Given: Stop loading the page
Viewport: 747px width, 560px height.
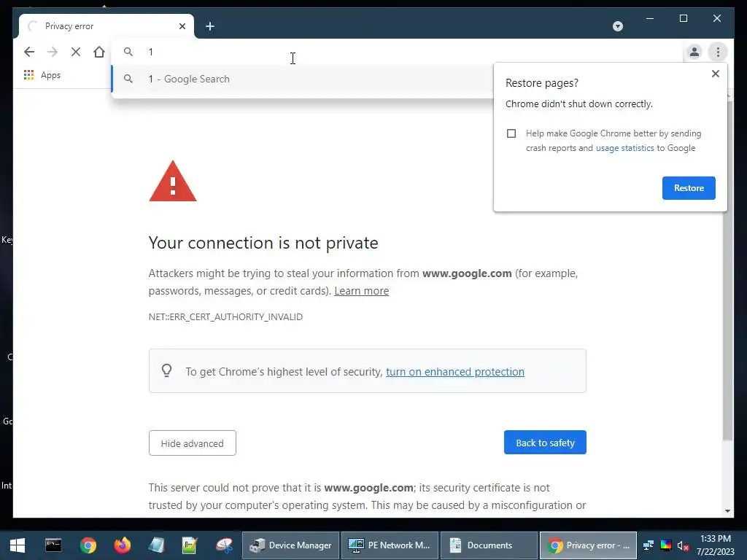Looking at the screenshot, I should click(76, 52).
